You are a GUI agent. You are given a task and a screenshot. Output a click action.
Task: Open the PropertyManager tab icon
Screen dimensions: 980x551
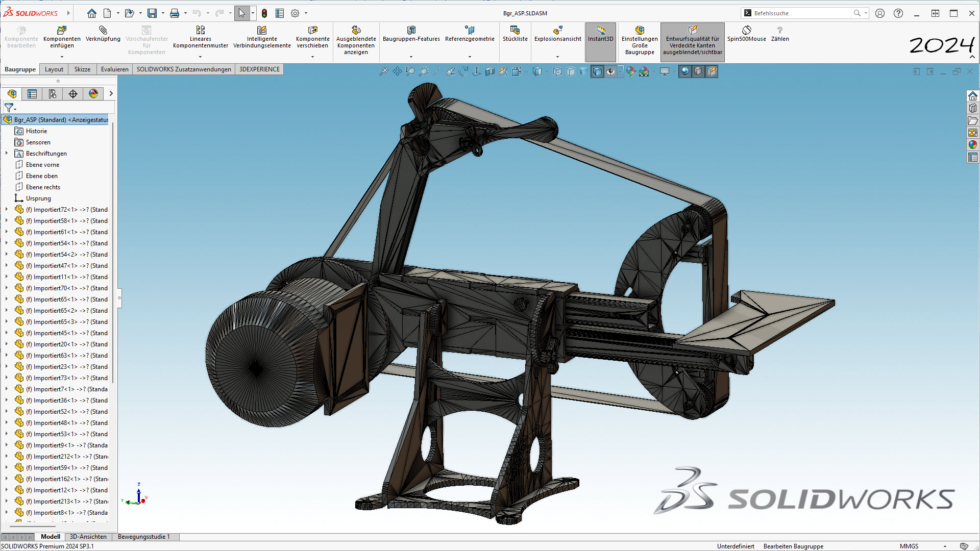pos(32,94)
